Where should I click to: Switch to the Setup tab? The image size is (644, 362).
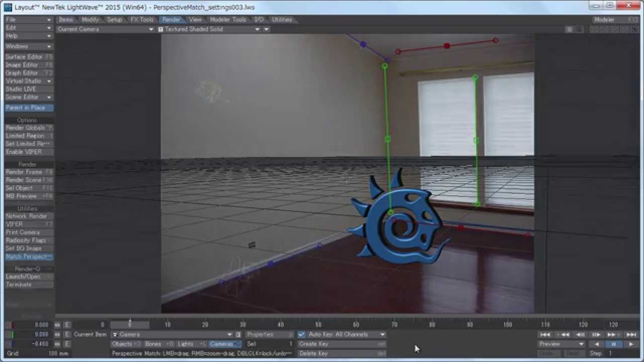[115, 20]
